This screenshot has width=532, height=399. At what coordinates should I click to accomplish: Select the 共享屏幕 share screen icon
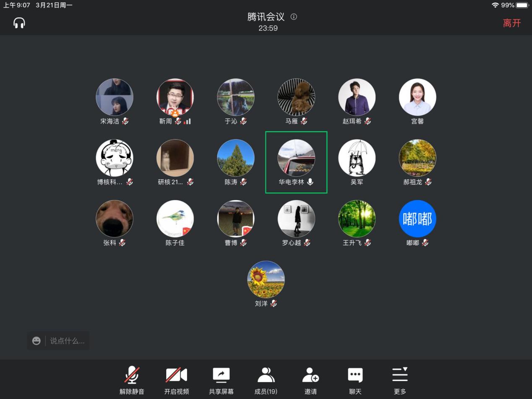[221, 375]
